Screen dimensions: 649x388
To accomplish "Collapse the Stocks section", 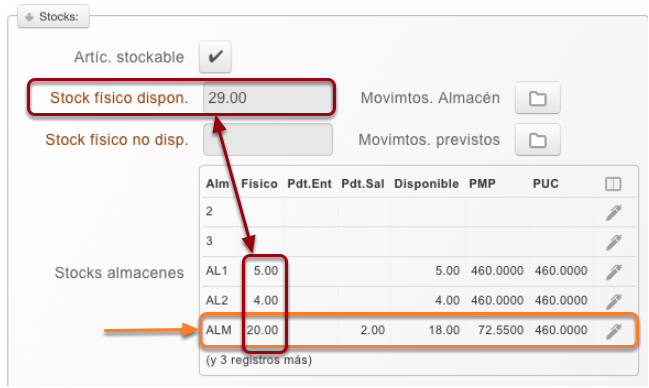I will 53,17.
